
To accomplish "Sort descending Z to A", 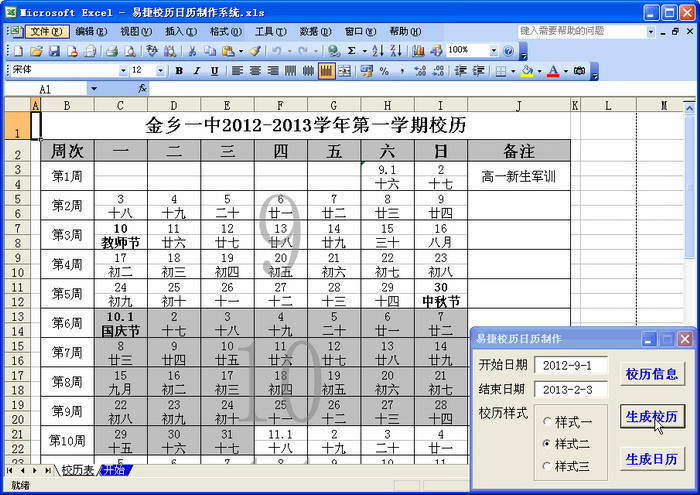I will (396, 51).
